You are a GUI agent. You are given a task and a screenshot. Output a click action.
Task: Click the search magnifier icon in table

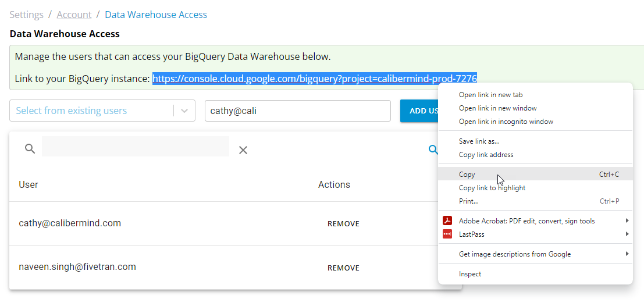click(x=30, y=148)
